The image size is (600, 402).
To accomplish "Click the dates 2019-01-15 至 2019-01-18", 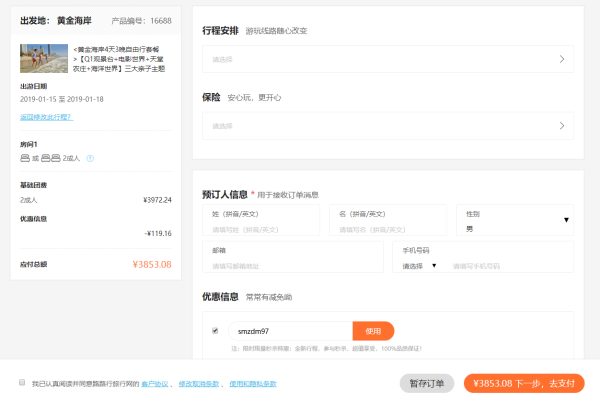I will [x=62, y=99].
